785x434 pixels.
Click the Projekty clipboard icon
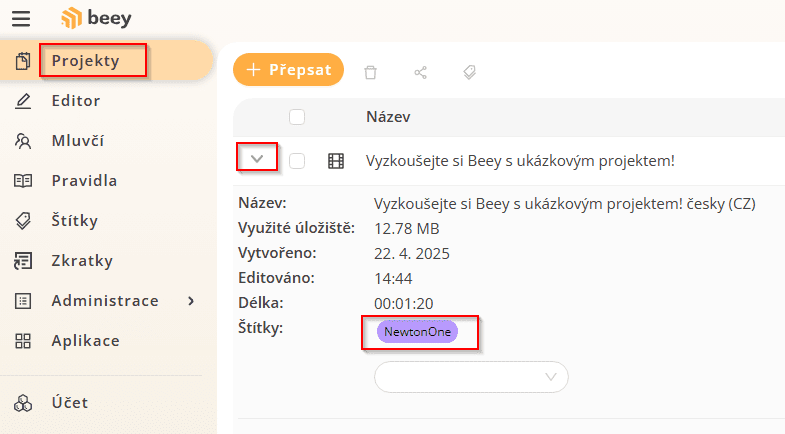click(23, 61)
